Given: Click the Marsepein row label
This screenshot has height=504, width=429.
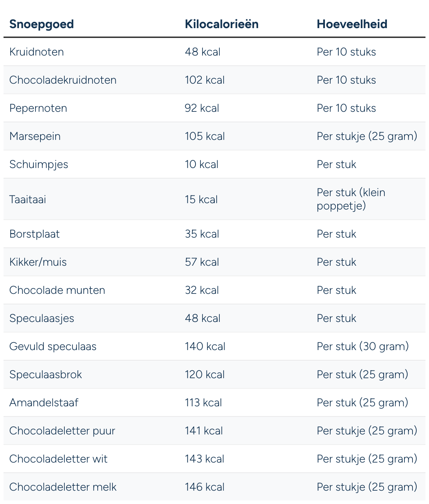Looking at the screenshot, I should point(35,136).
